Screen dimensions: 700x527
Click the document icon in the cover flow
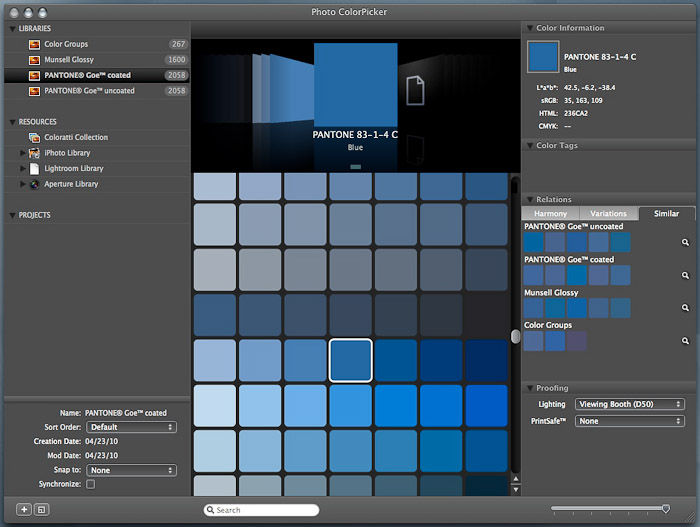point(415,91)
